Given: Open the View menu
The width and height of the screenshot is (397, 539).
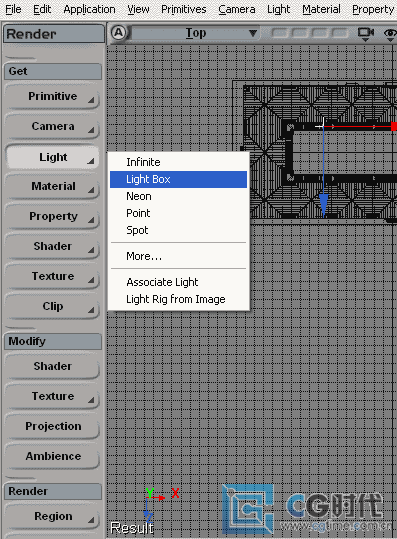Looking at the screenshot, I should [x=138, y=9].
